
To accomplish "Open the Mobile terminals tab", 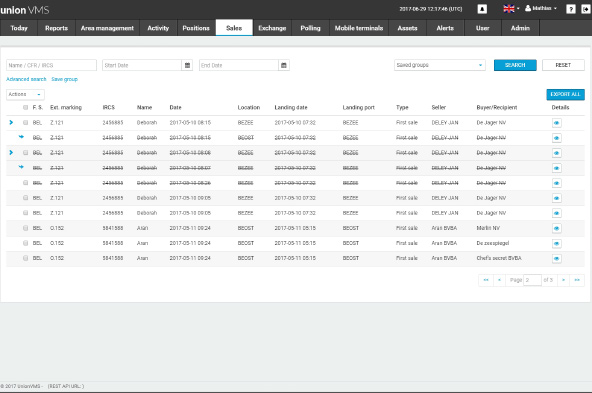I will (359, 28).
